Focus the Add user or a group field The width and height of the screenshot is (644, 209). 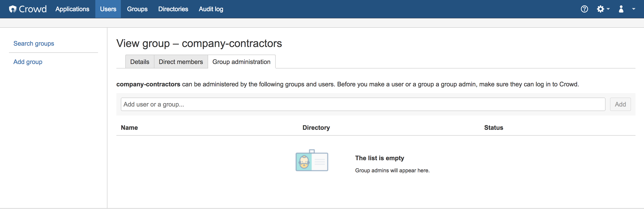363,104
